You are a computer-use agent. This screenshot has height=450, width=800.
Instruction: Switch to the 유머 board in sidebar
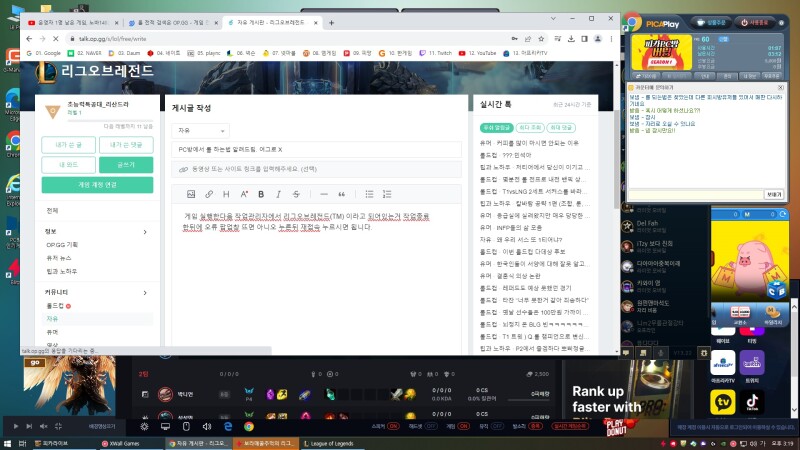[x=52, y=331]
